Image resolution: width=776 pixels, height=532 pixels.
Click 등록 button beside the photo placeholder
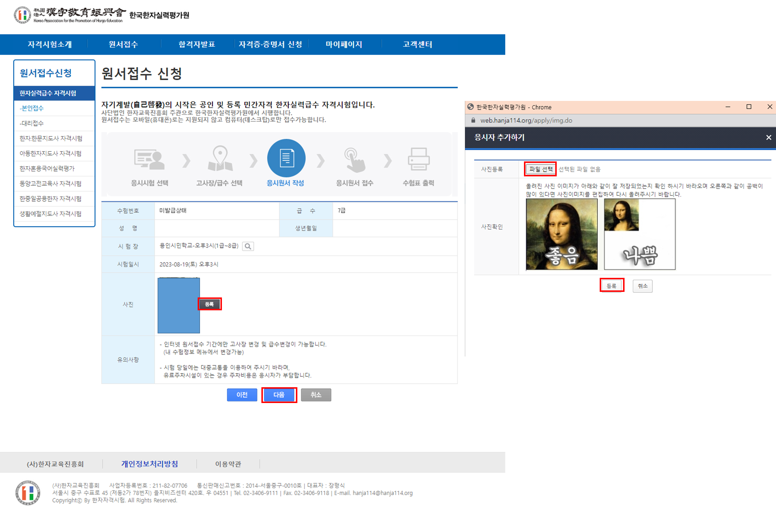click(209, 304)
